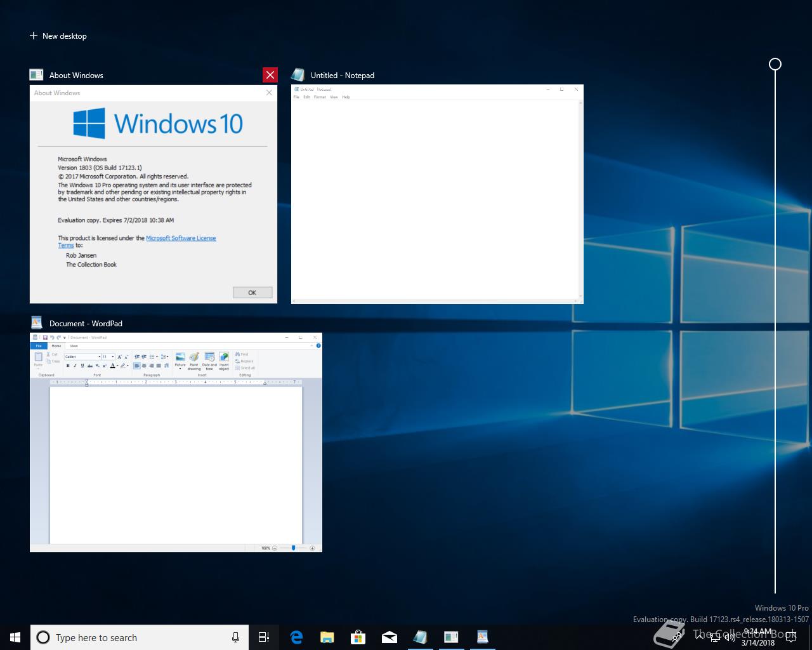Click the network status tray icon
812x650 pixels.
715,638
